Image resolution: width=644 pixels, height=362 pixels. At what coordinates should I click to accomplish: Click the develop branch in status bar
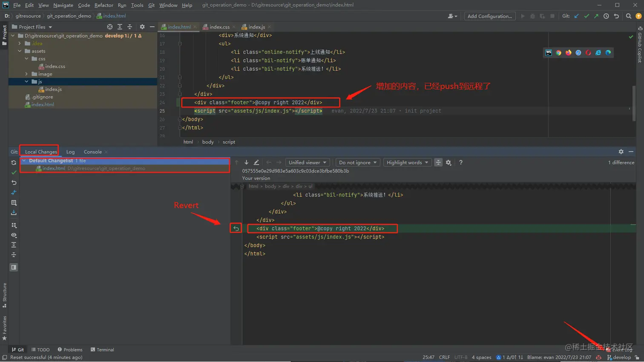[x=619, y=357]
